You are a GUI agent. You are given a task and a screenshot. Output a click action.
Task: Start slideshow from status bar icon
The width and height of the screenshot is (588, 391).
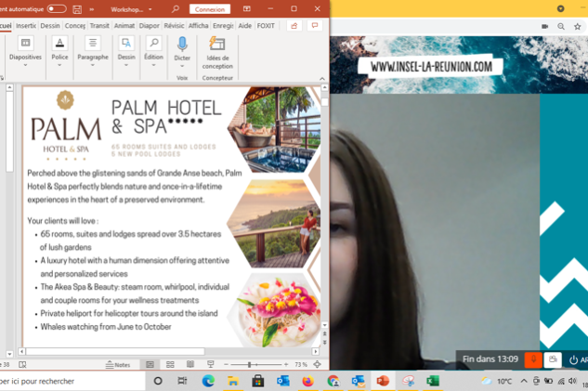[211, 365]
